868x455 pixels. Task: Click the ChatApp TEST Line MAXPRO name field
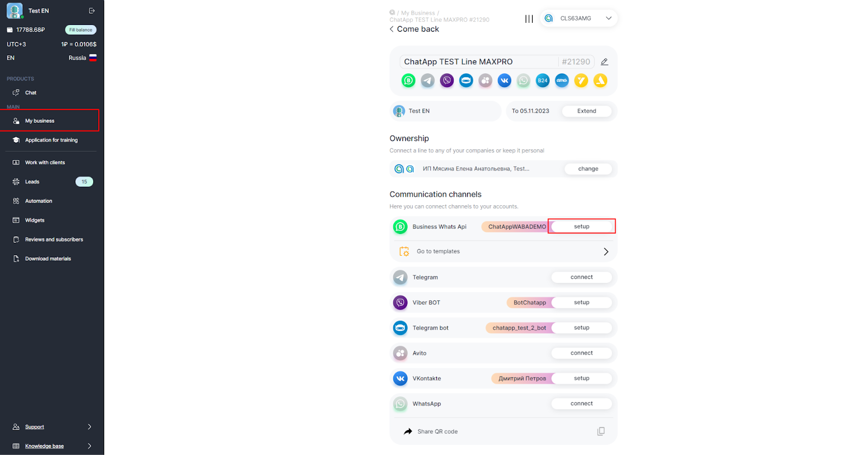(x=480, y=62)
